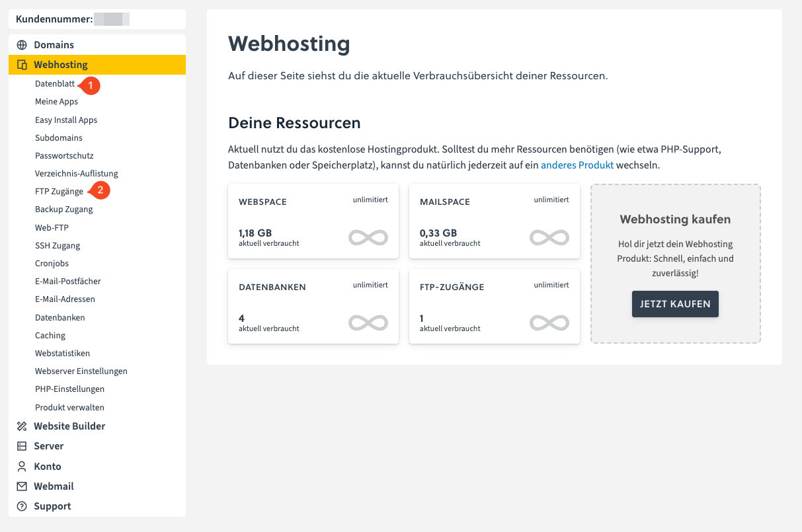Image resolution: width=802 pixels, height=532 pixels.
Task: Expand the Server menu section
Action: tap(49, 446)
